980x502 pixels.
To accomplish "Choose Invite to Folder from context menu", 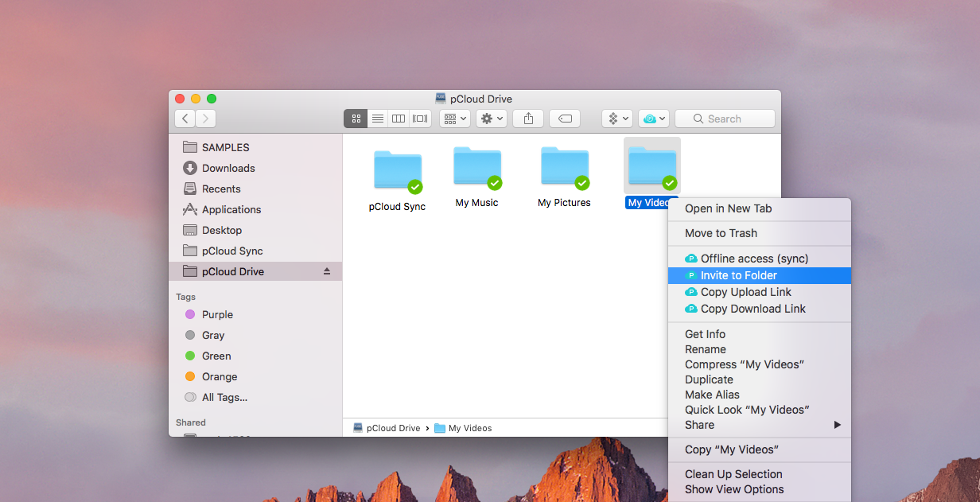I will coord(738,275).
